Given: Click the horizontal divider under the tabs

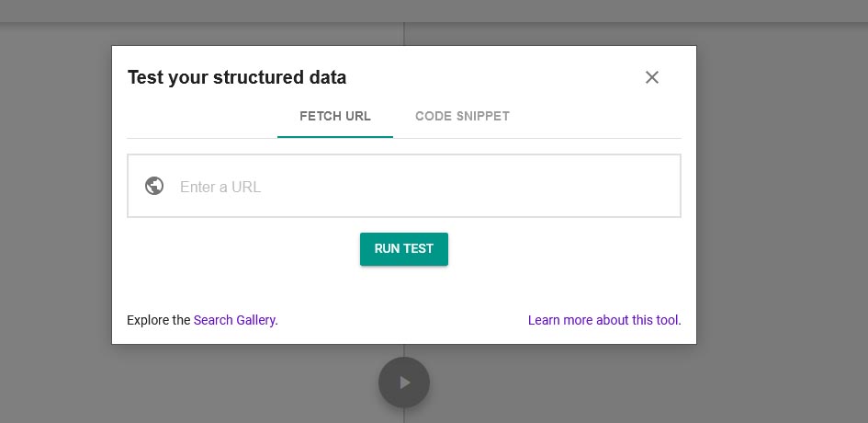Looking at the screenshot, I should coord(404,138).
